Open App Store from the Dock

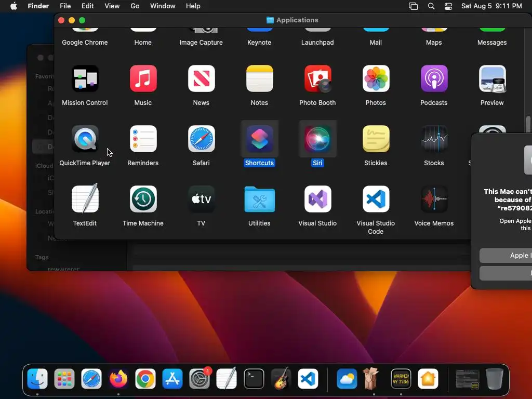point(172,379)
